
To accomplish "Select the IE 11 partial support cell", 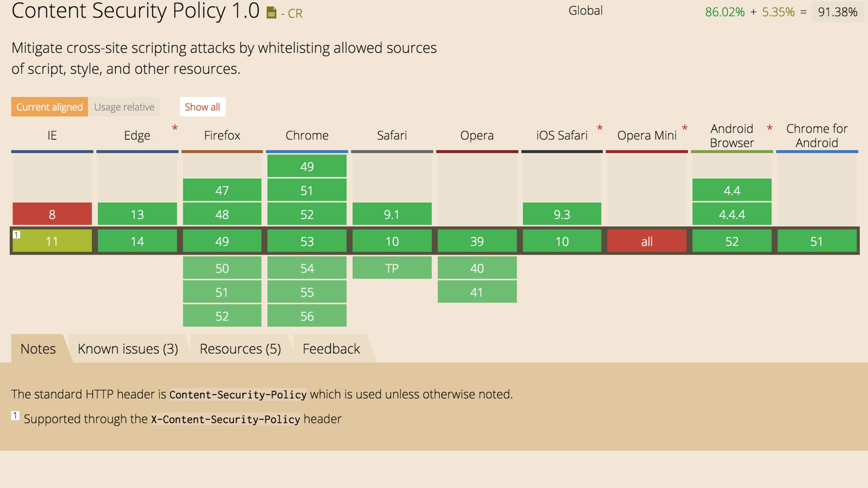I will pyautogui.click(x=52, y=241).
